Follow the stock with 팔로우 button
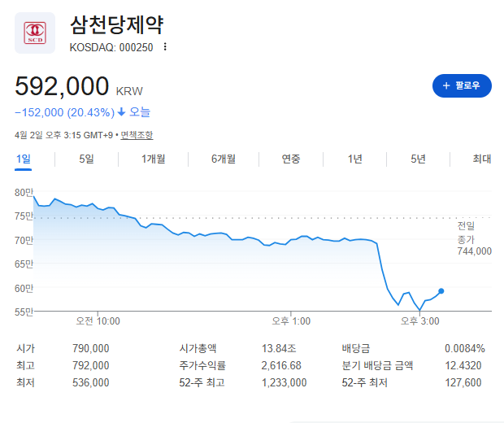This screenshot has height=423, width=504. (462, 85)
